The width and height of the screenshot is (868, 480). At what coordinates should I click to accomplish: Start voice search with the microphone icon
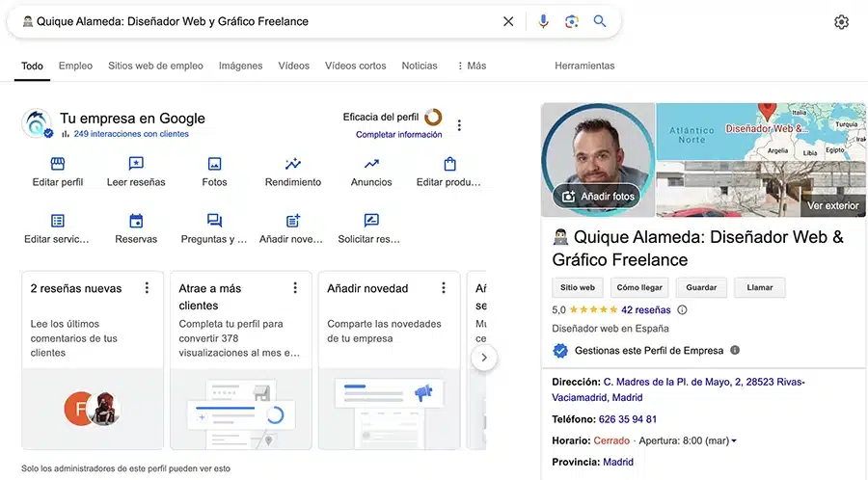(543, 21)
